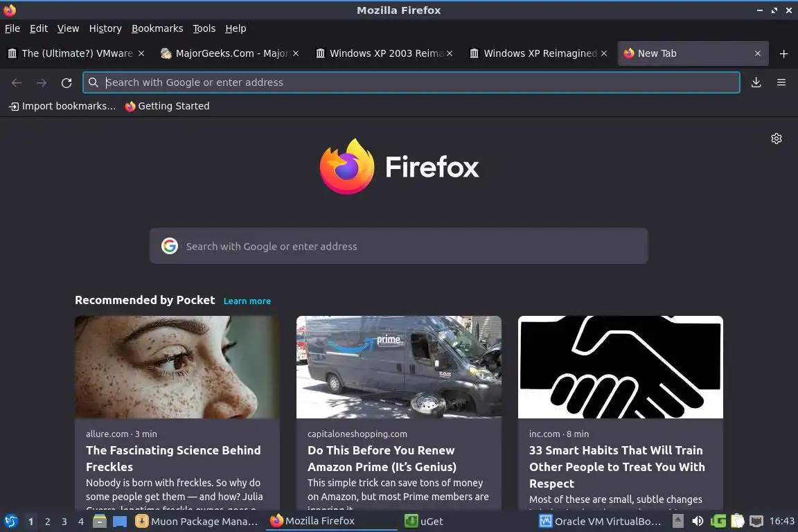This screenshot has height=532, width=798.
Task: Open the History menu
Action: coord(105,28)
